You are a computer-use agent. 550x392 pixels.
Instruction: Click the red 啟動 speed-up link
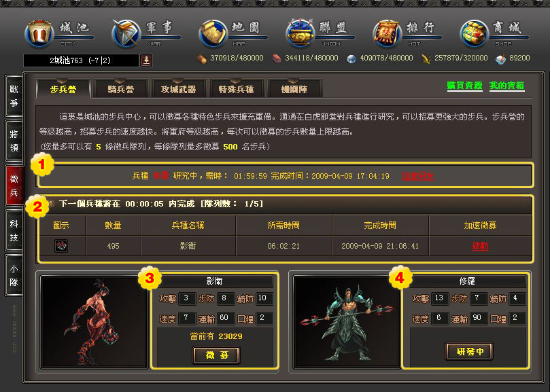(480, 246)
